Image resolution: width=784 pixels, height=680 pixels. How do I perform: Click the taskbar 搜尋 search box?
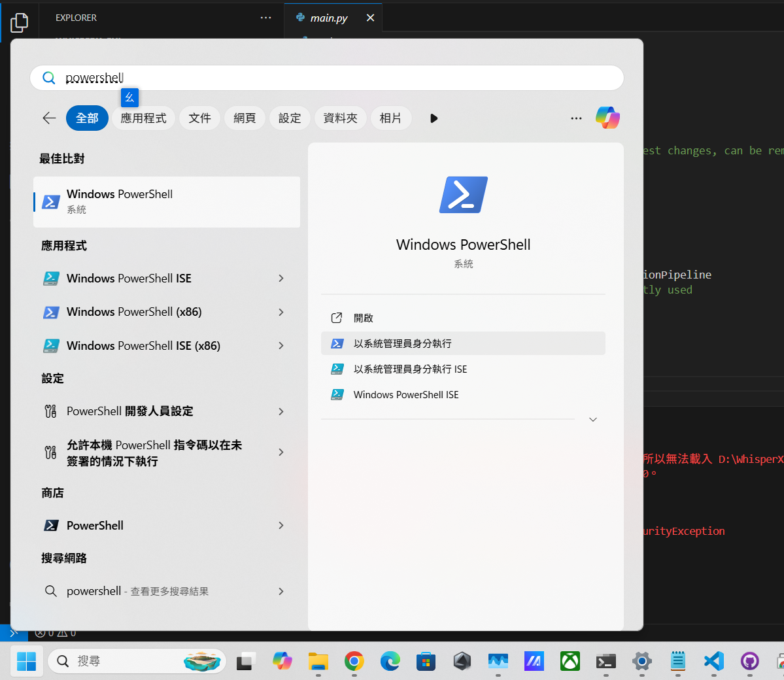tap(137, 661)
